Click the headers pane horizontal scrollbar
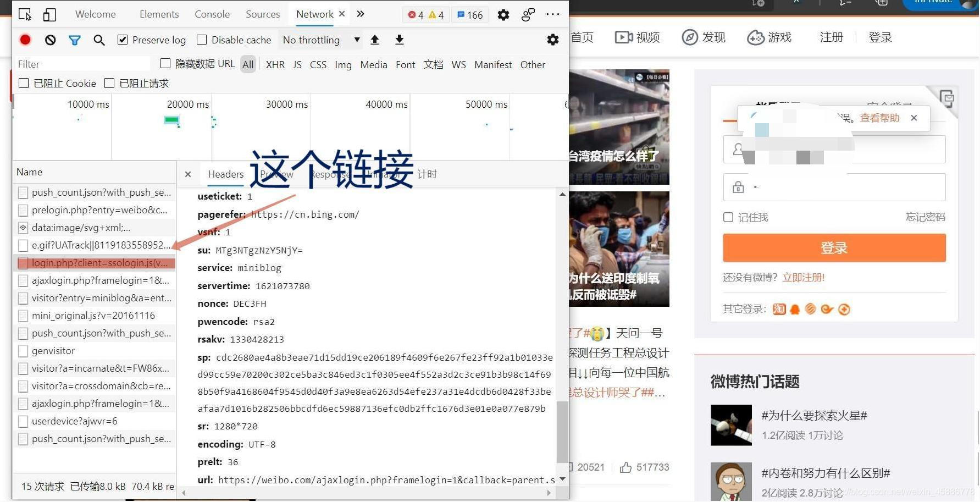 pos(366,493)
